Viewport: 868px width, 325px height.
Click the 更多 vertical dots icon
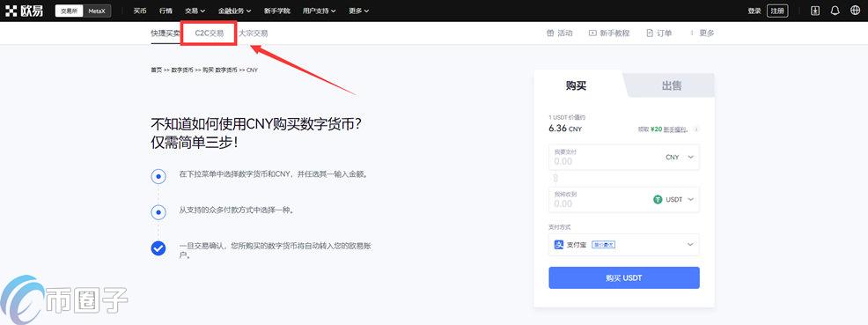pyautogui.click(x=692, y=33)
